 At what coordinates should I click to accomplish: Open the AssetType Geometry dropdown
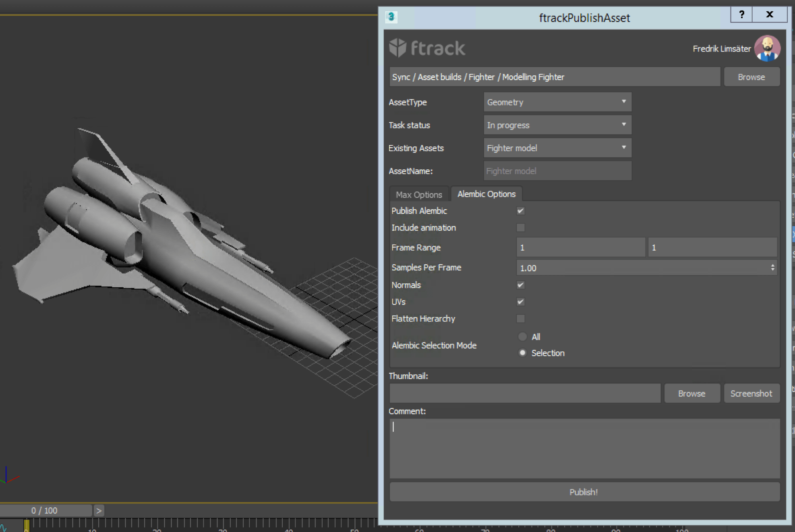tap(557, 102)
